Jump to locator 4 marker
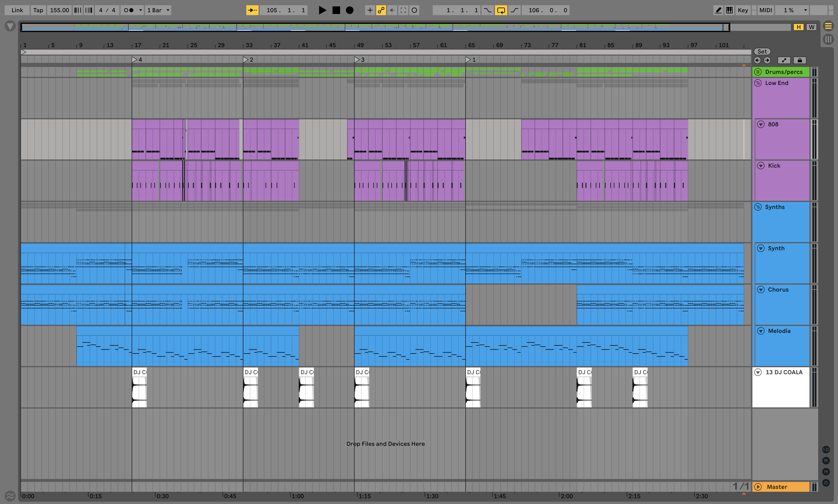838x504 pixels. [135, 60]
